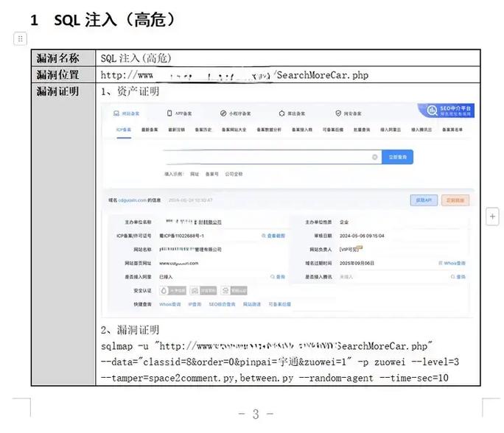
Task: Click the domain link in the result header
Action: 132,200
